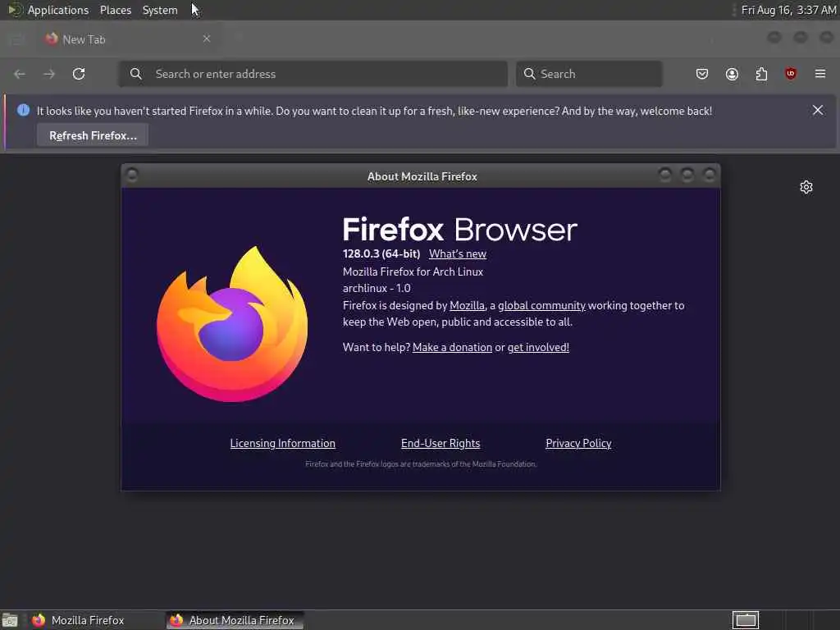Click the archlinux - 1.0 text
The width and height of the screenshot is (840, 630).
pyautogui.click(x=377, y=288)
